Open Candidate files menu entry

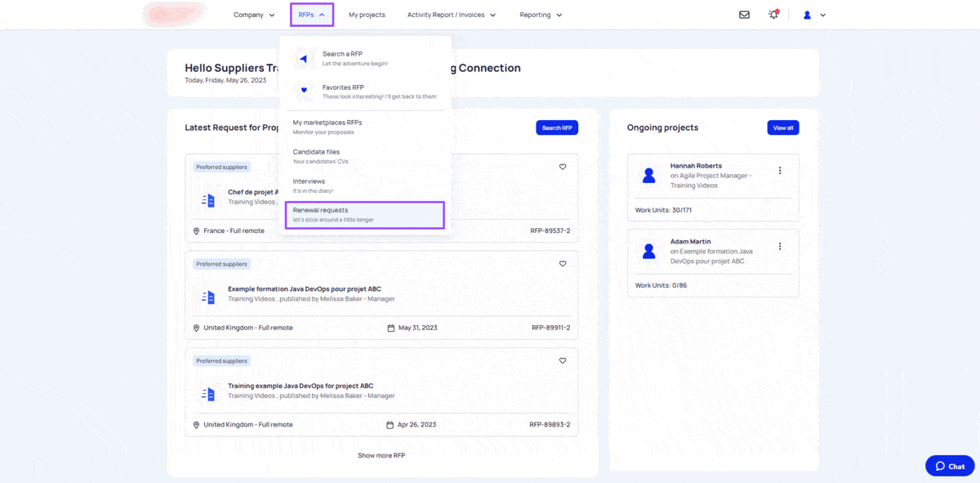tap(365, 156)
